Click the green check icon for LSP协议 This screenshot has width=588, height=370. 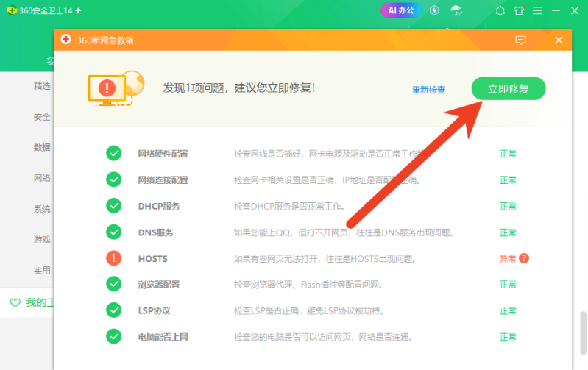(113, 310)
